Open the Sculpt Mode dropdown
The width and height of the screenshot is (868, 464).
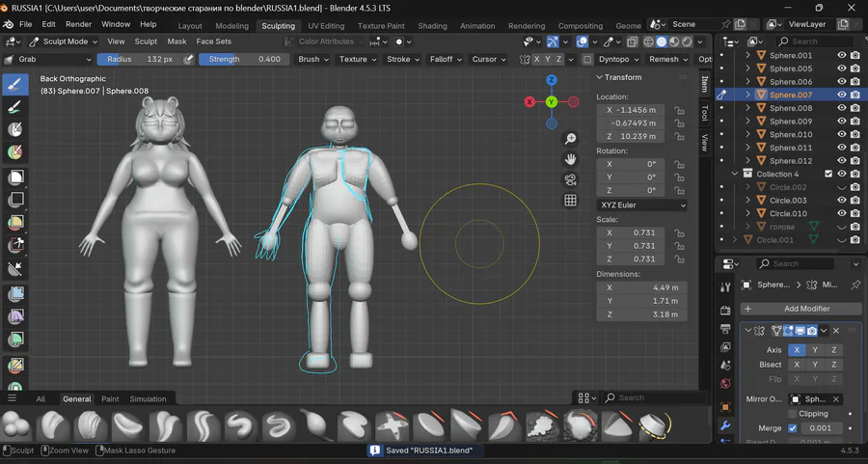(x=63, y=41)
